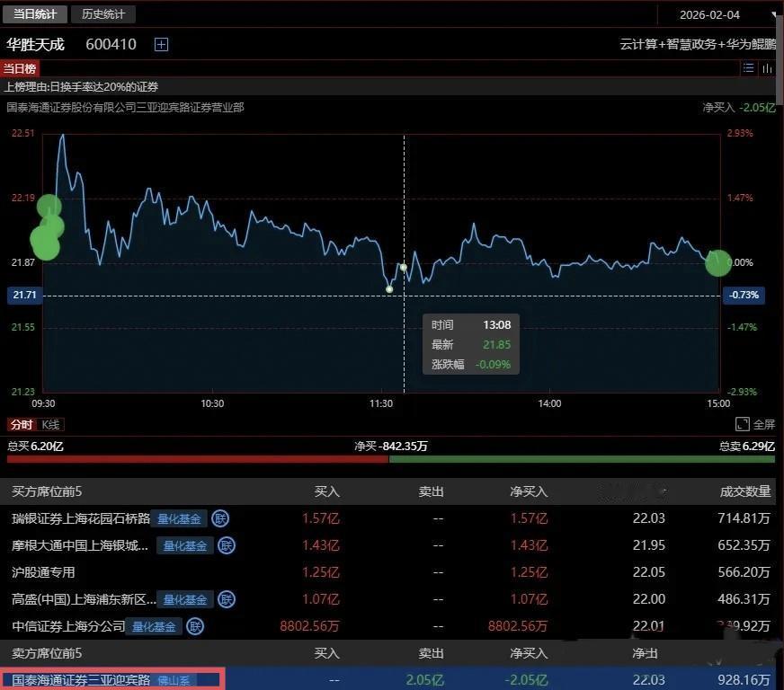Click the 联 icon beside 摩根大通中国上海银城

coord(226,545)
